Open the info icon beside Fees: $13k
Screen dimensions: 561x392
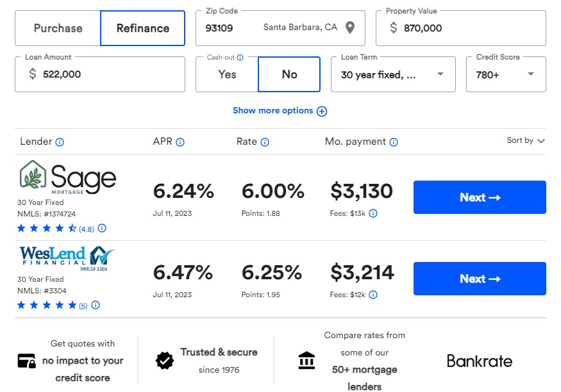pos(373,213)
